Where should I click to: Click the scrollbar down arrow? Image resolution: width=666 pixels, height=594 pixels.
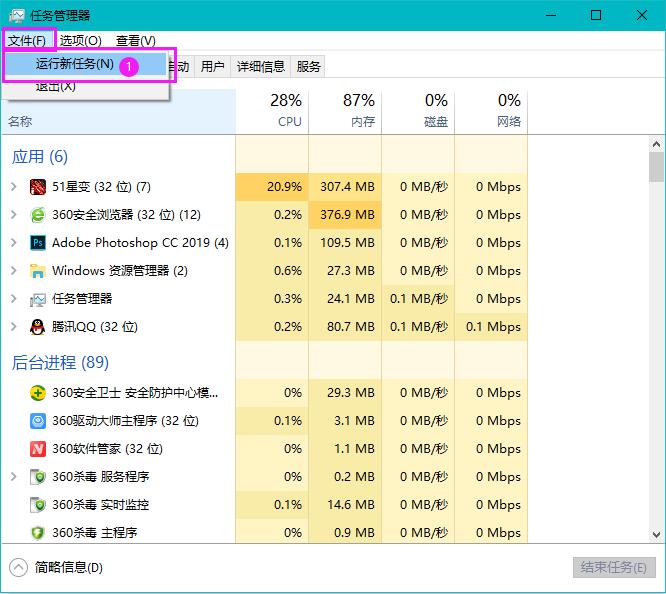point(657,535)
